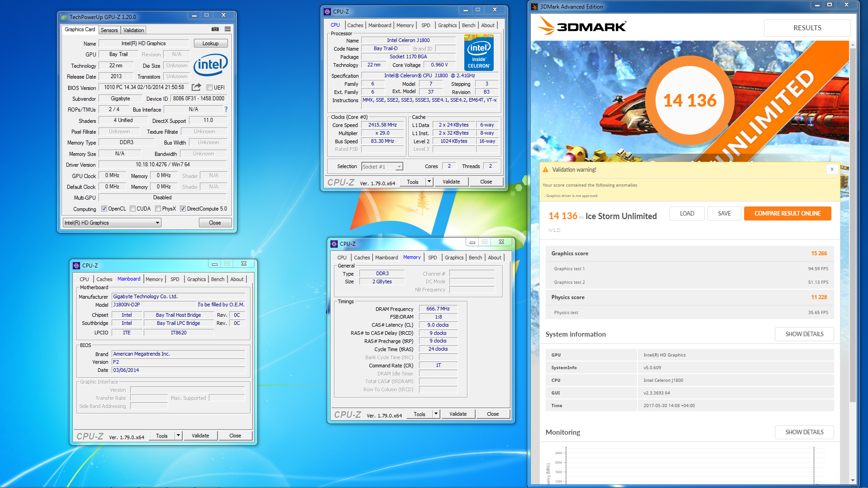Click the 3DMark logo
Screen dimensions: 868x488
[x=582, y=27]
